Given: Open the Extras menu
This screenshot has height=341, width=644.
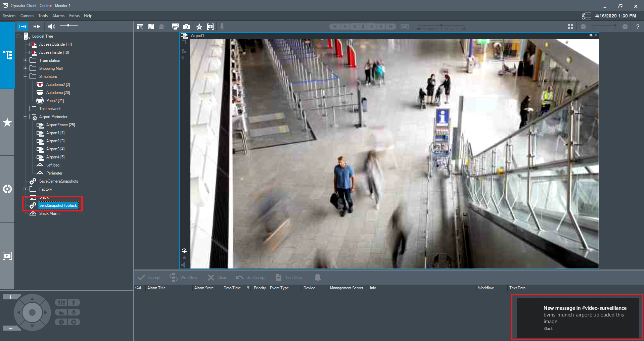Looking at the screenshot, I should coord(74,16).
